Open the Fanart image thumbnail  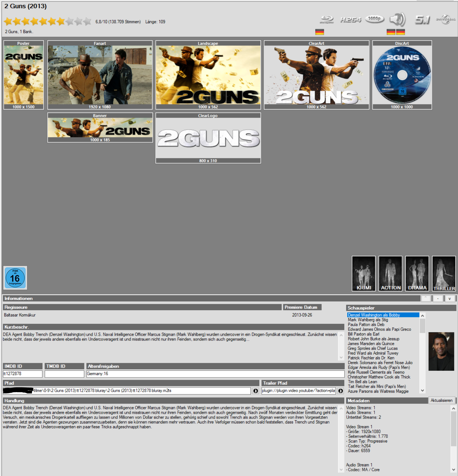[x=100, y=75]
